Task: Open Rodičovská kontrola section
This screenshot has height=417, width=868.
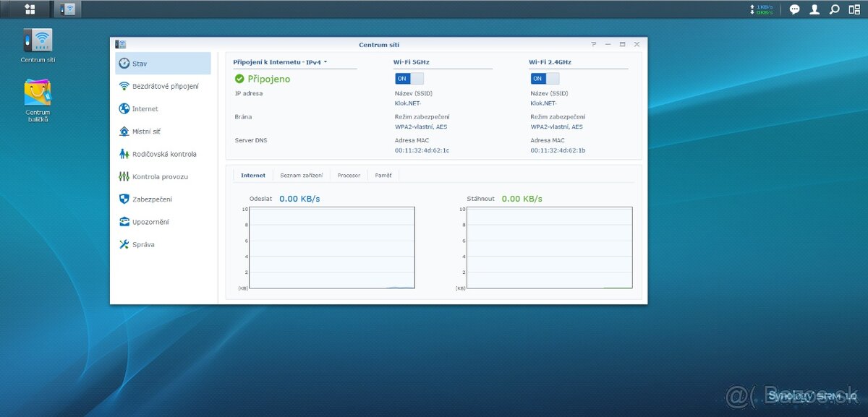Action: (163, 154)
